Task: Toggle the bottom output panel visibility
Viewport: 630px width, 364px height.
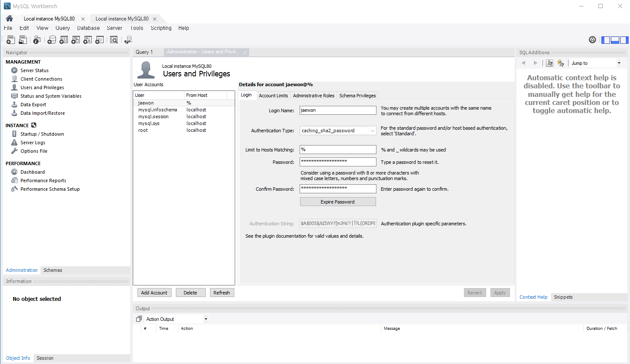Action: click(x=615, y=40)
